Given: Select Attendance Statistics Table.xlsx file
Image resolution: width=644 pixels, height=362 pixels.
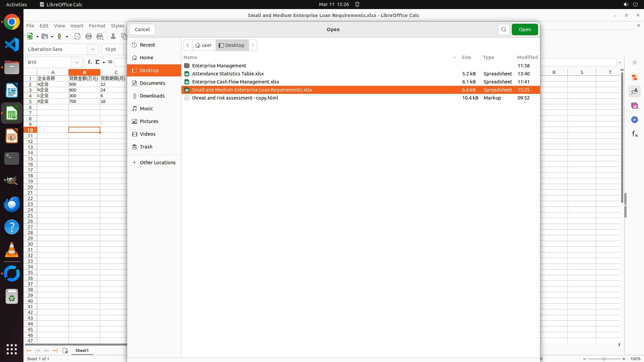Looking at the screenshot, I should [x=228, y=74].
